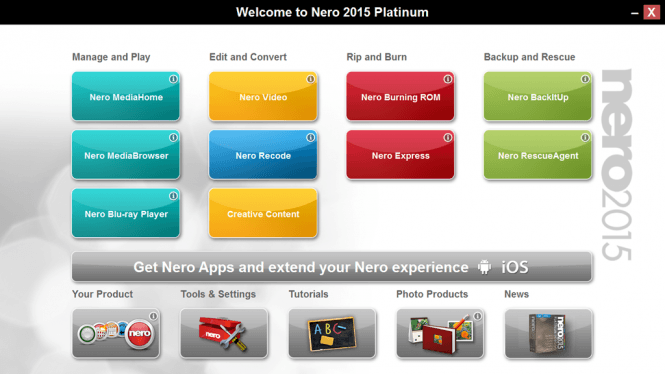Minimize the Nero welcome window
This screenshot has width=665, height=374.
click(634, 13)
